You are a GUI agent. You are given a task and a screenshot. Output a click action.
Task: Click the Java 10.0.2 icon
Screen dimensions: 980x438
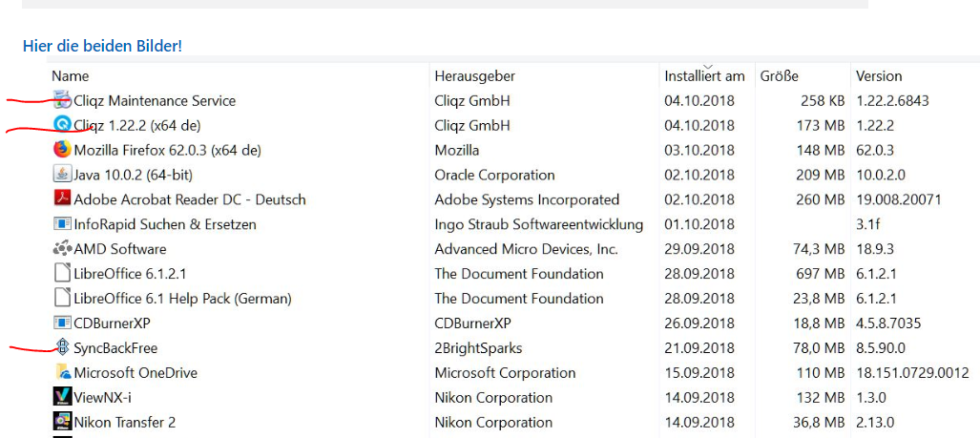pyautogui.click(x=62, y=175)
